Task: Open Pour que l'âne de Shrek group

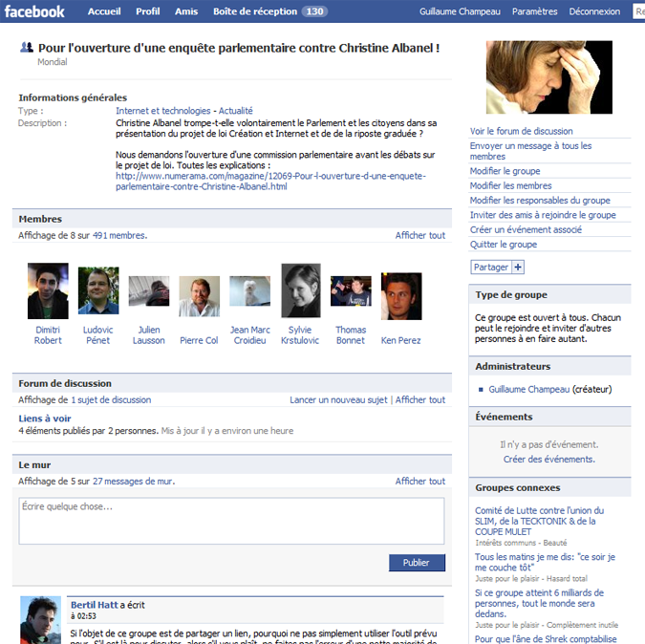Action: 546,639
